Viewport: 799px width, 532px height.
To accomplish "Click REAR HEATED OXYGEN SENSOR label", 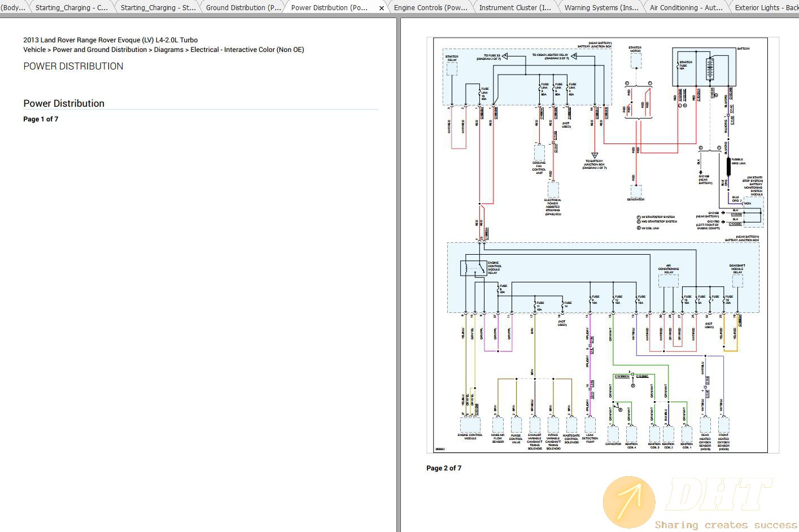I will (705, 442).
